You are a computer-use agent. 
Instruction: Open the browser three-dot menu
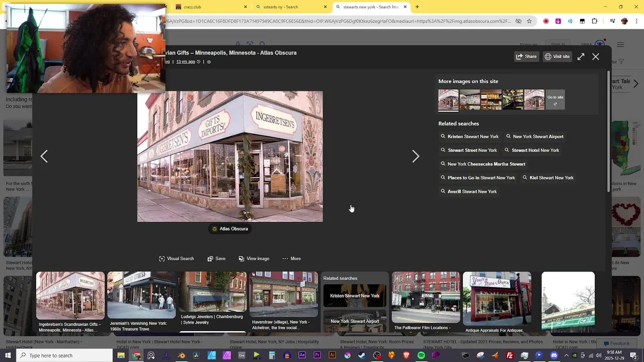click(x=635, y=21)
